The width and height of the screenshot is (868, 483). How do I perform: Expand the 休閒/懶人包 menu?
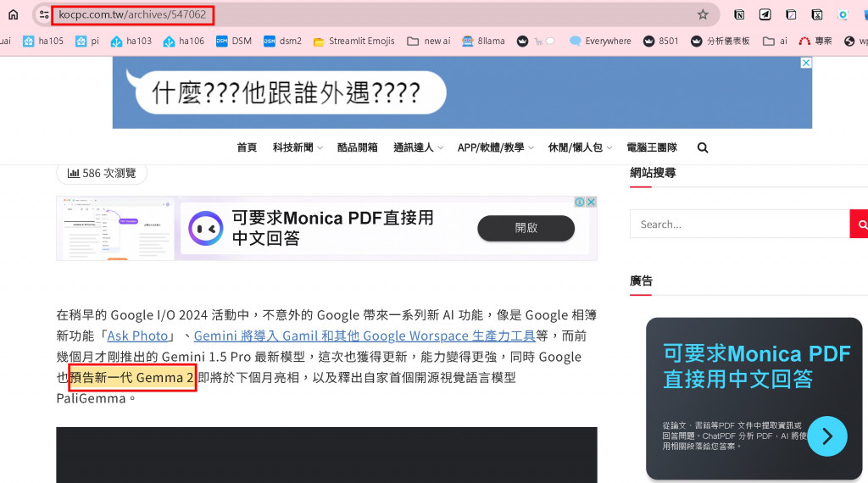point(580,147)
